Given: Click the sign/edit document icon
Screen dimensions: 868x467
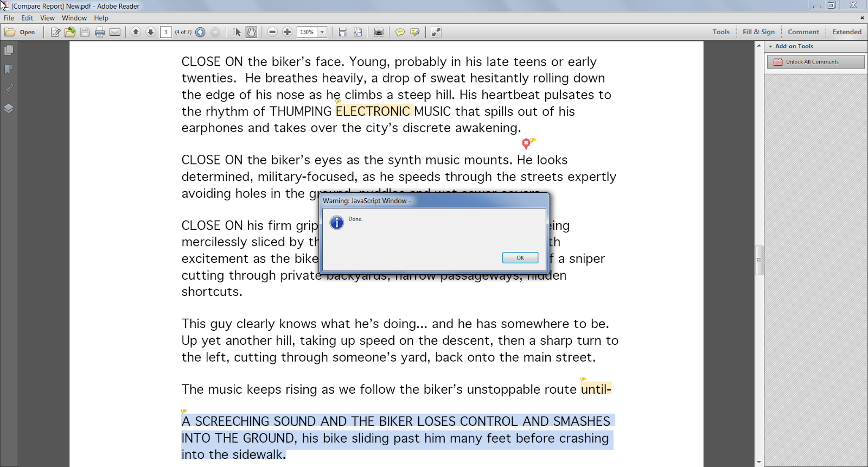Looking at the screenshot, I should [55, 32].
